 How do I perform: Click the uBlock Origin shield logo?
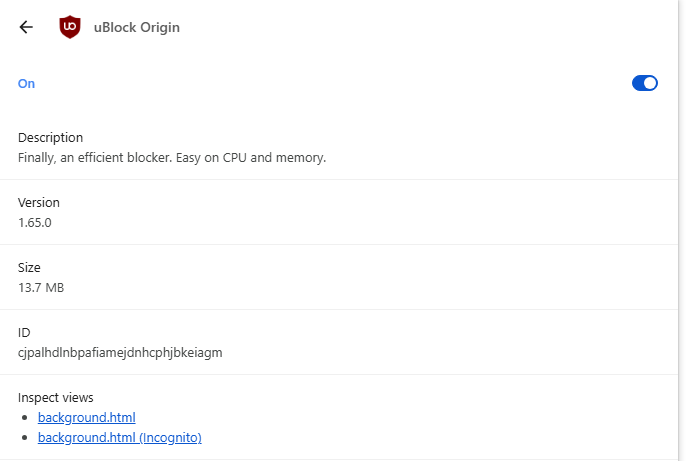70,27
